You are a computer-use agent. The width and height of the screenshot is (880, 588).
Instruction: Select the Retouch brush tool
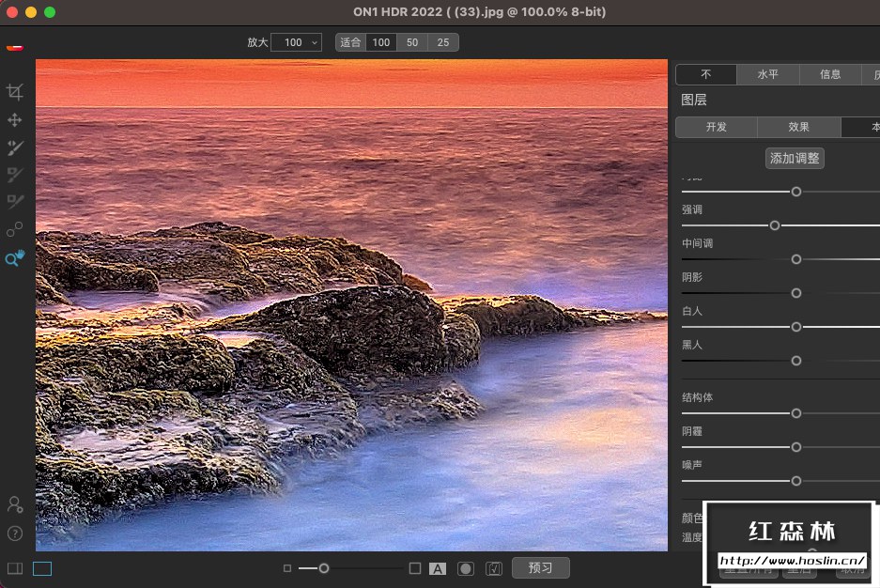[x=15, y=201]
